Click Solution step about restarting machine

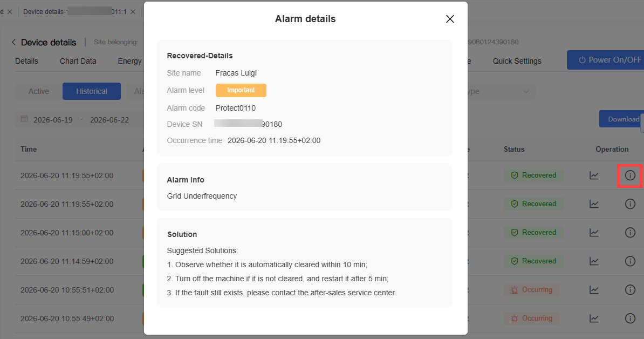tap(278, 279)
